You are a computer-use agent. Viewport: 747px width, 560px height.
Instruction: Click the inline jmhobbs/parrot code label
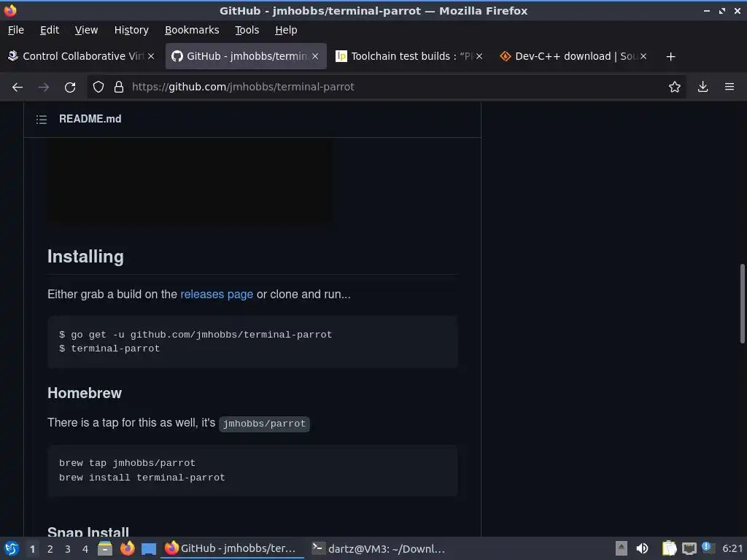(264, 424)
